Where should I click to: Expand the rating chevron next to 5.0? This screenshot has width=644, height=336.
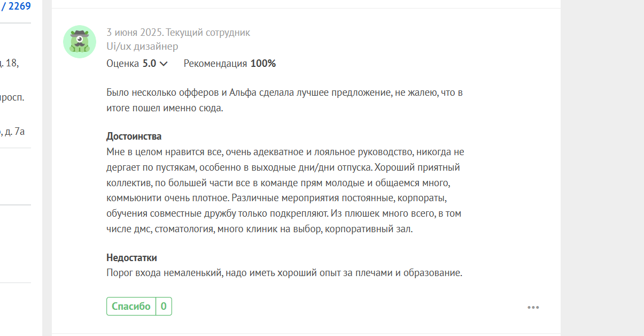pos(164,64)
